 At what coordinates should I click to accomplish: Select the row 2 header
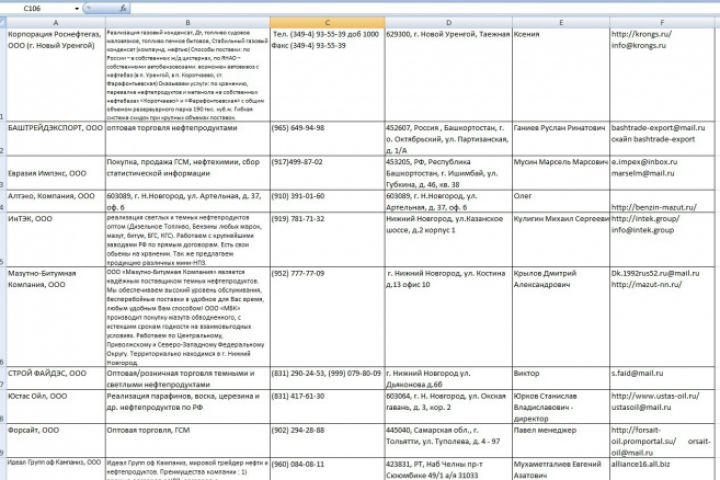[3, 138]
